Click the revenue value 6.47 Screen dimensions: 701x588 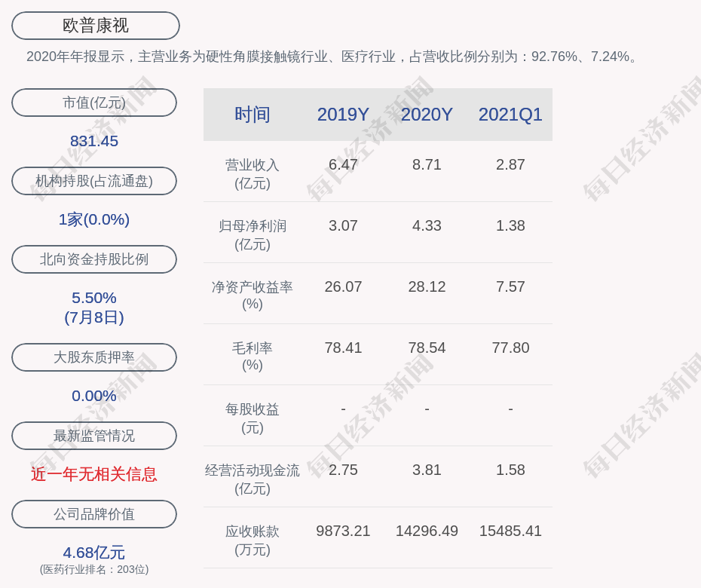344,164
